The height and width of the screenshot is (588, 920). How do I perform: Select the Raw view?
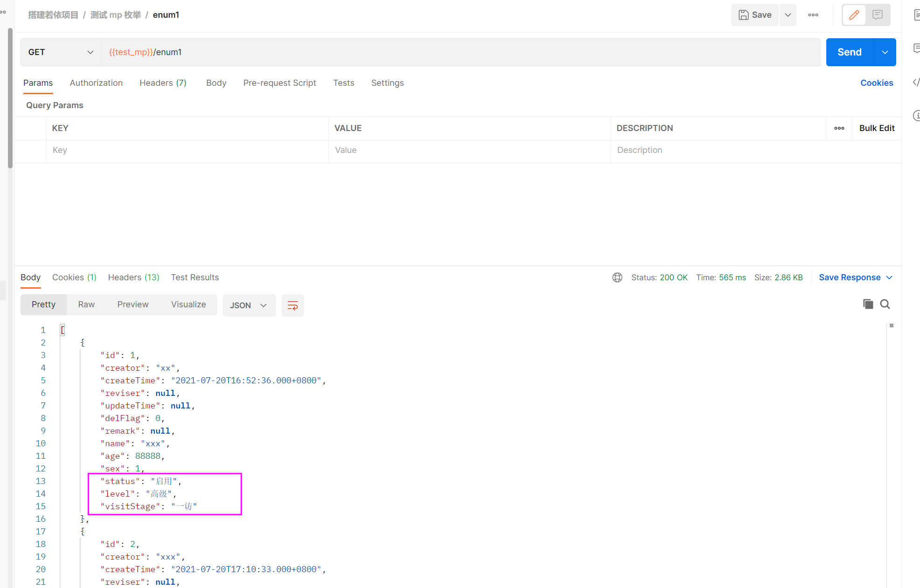point(86,304)
